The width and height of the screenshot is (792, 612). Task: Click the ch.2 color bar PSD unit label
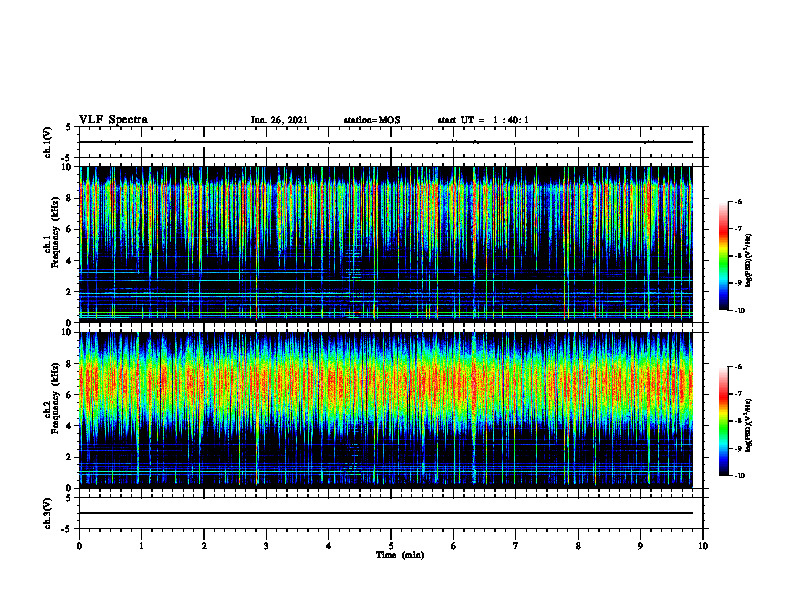(748, 425)
